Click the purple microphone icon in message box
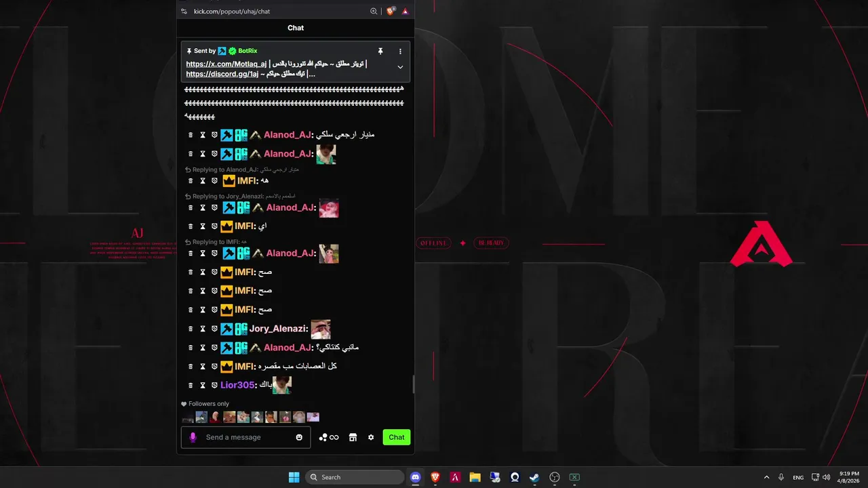The width and height of the screenshot is (868, 488). [193, 437]
